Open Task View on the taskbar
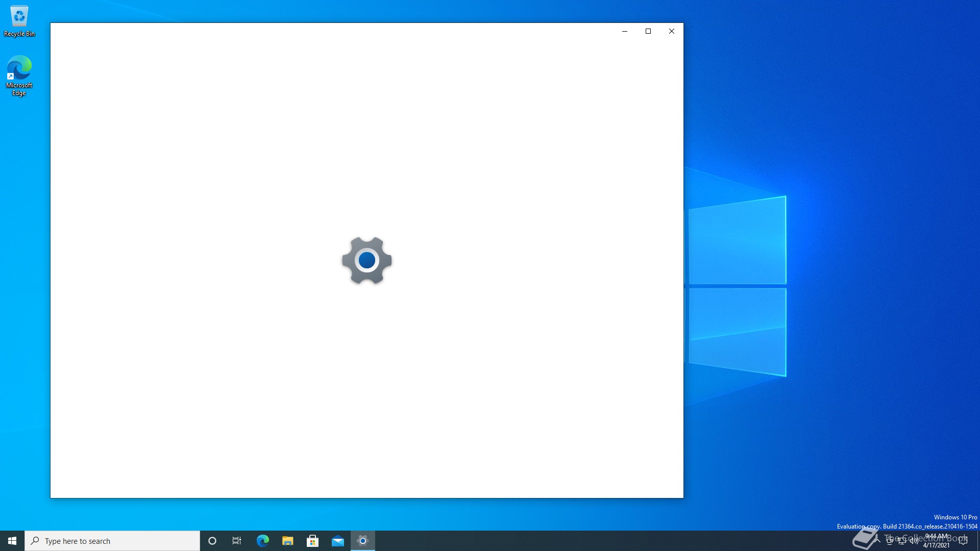This screenshot has height=551, width=980. [x=237, y=541]
